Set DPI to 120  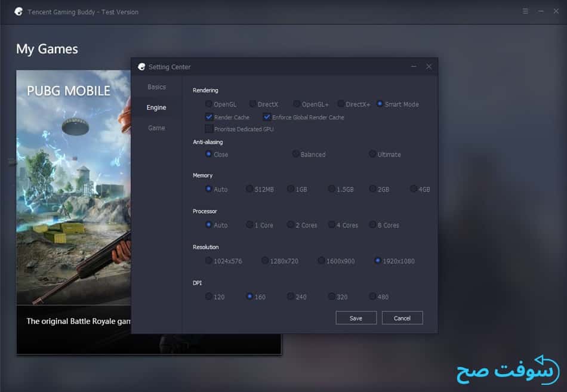209,296
